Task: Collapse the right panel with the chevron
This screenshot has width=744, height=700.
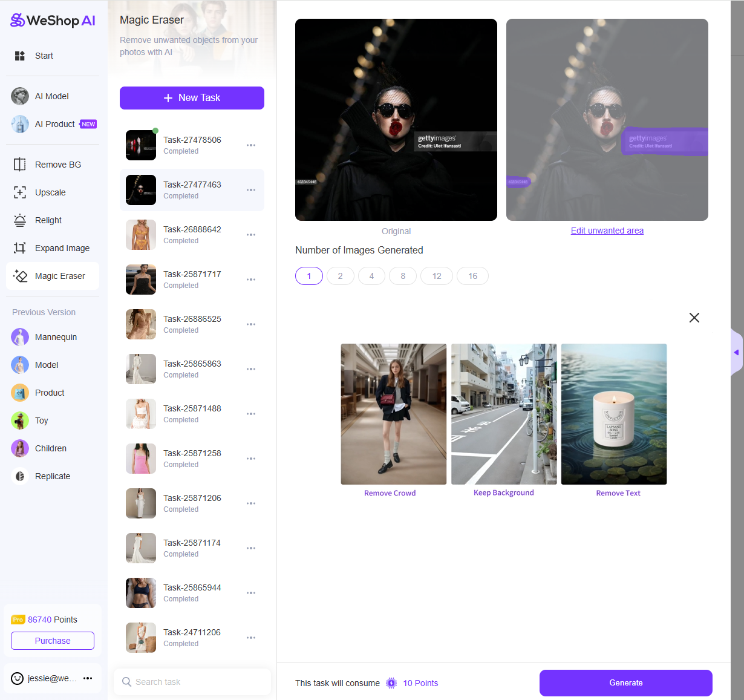Action: tap(736, 352)
